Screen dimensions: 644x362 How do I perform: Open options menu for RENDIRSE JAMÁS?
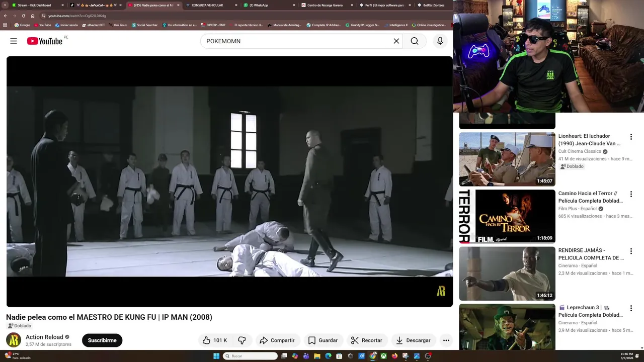pos(631,251)
